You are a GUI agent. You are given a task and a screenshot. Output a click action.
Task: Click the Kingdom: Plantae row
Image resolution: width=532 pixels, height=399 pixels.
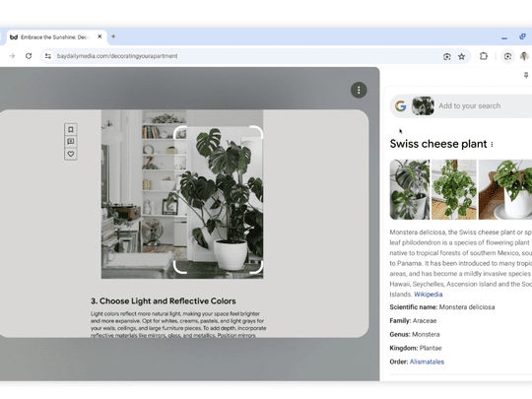click(x=416, y=348)
